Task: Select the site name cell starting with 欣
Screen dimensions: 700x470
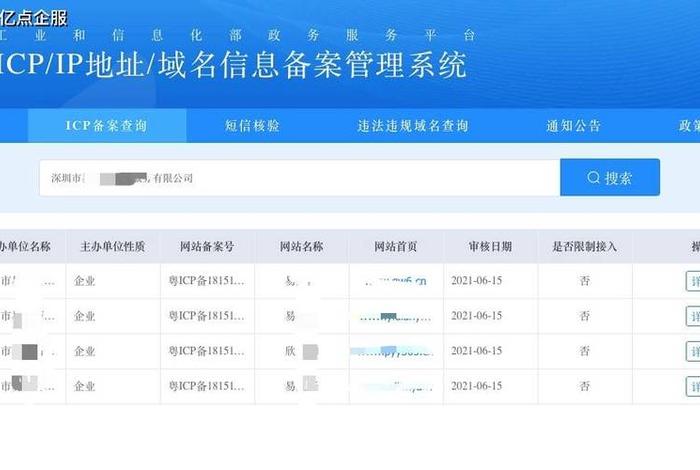Action: 301,351
